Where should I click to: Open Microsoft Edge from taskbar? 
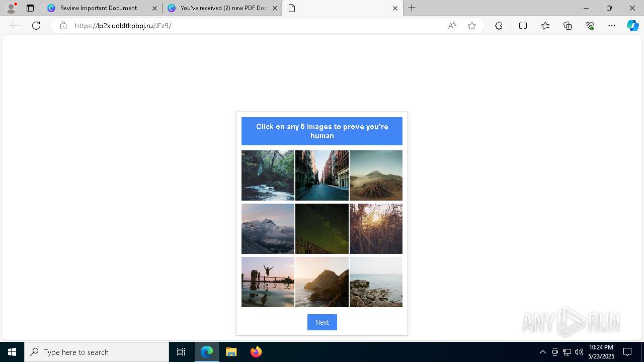pyautogui.click(x=207, y=352)
